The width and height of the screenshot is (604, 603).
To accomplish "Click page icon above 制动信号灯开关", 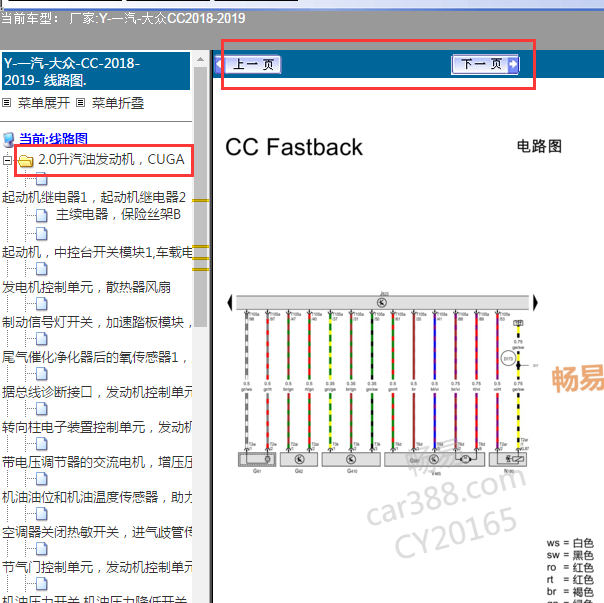I will (42, 304).
